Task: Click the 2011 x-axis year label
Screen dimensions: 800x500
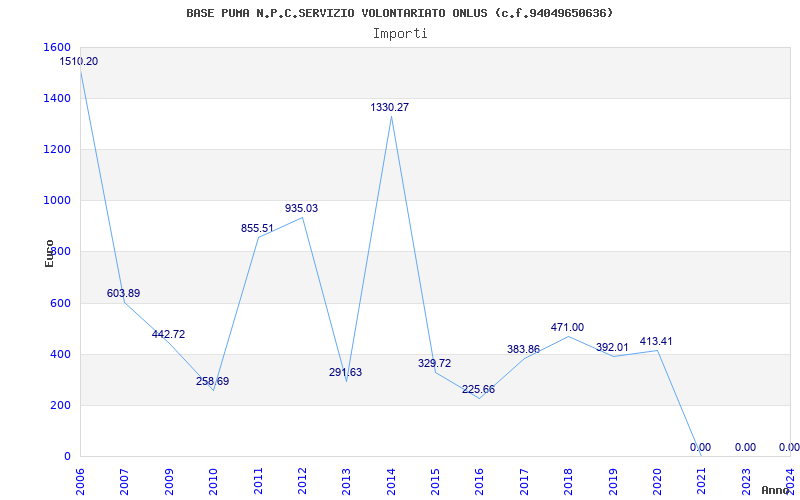Action: tap(258, 482)
